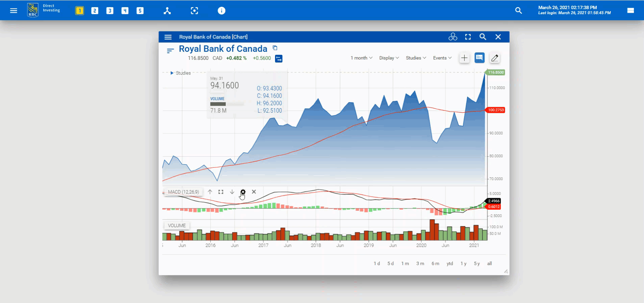Select the ytd time range
The width and height of the screenshot is (644, 303).
[x=449, y=263]
